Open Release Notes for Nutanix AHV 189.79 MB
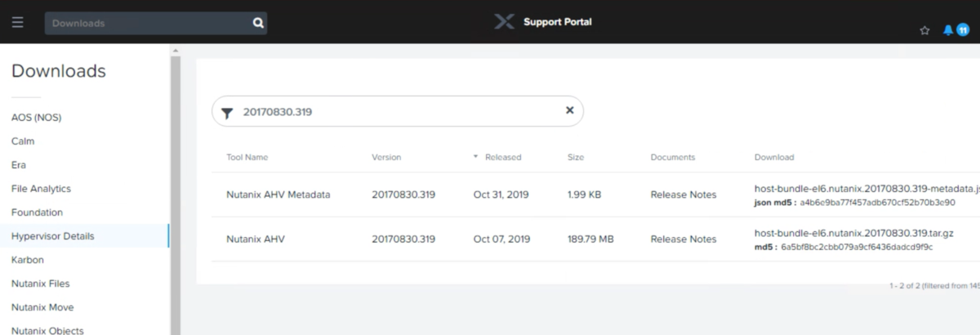The image size is (980, 335). 684,239
